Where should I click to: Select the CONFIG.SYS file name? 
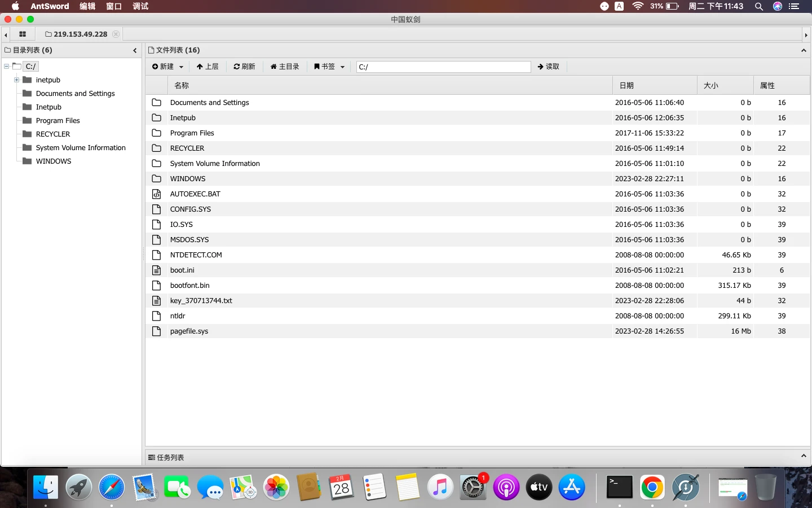pyautogui.click(x=191, y=209)
